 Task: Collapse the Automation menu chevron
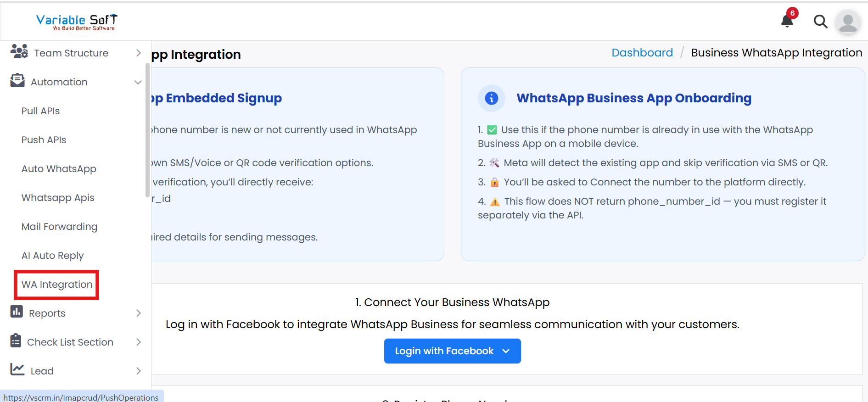(138, 82)
